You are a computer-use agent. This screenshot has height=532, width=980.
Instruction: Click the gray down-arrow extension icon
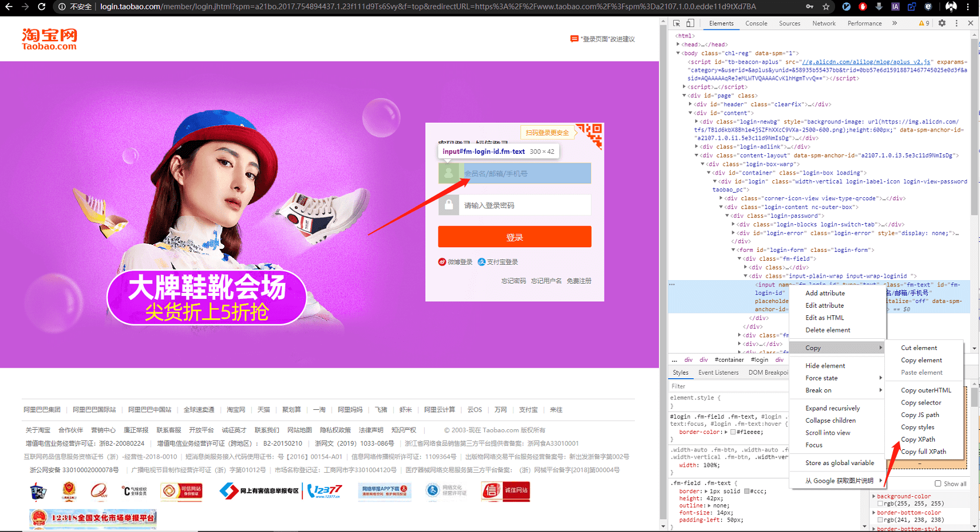(x=878, y=6)
